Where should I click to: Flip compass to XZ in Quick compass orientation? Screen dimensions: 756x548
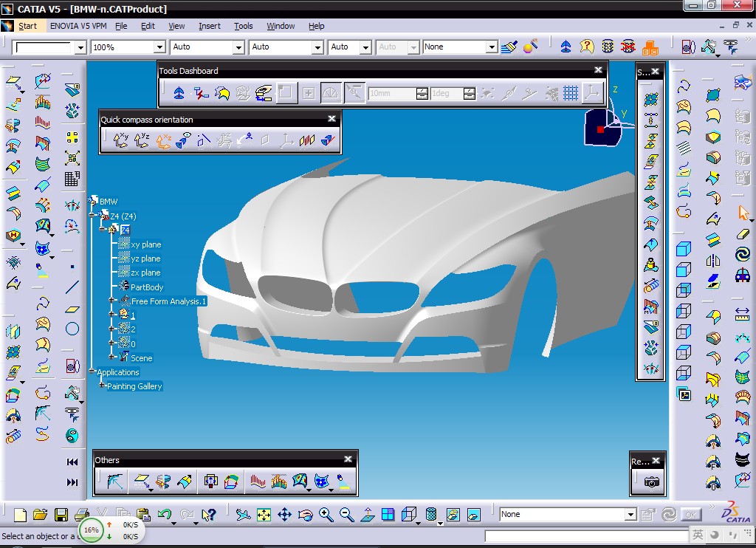tap(163, 140)
